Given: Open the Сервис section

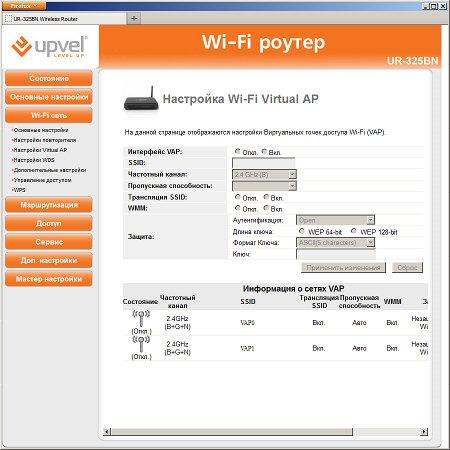Looking at the screenshot, I should (49, 242).
